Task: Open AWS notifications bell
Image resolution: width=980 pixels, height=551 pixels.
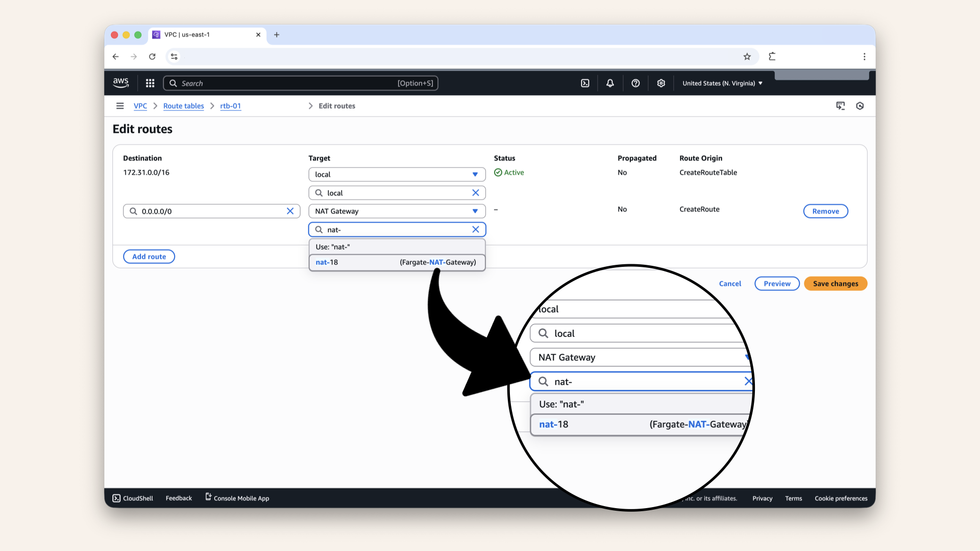Action: tap(610, 83)
